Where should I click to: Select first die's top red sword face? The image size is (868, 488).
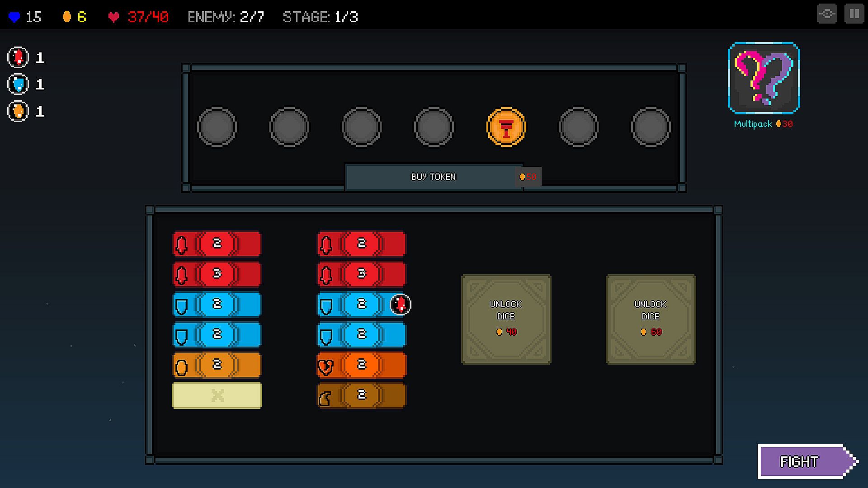pyautogui.click(x=217, y=244)
